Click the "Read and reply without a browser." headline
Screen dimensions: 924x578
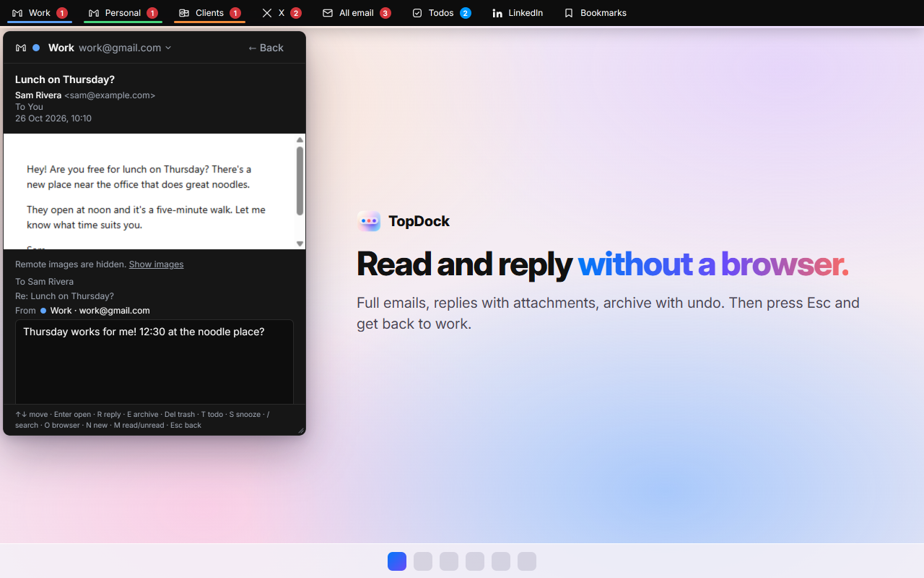click(602, 264)
